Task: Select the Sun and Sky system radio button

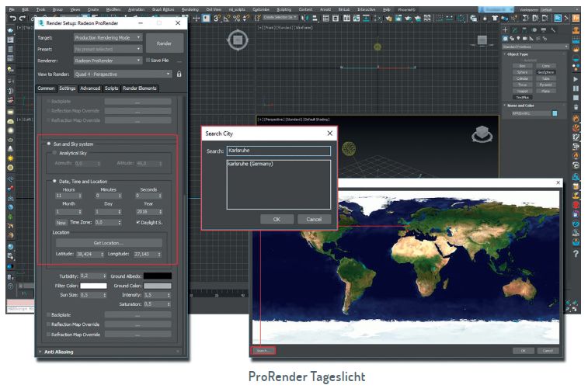Action: coord(49,144)
